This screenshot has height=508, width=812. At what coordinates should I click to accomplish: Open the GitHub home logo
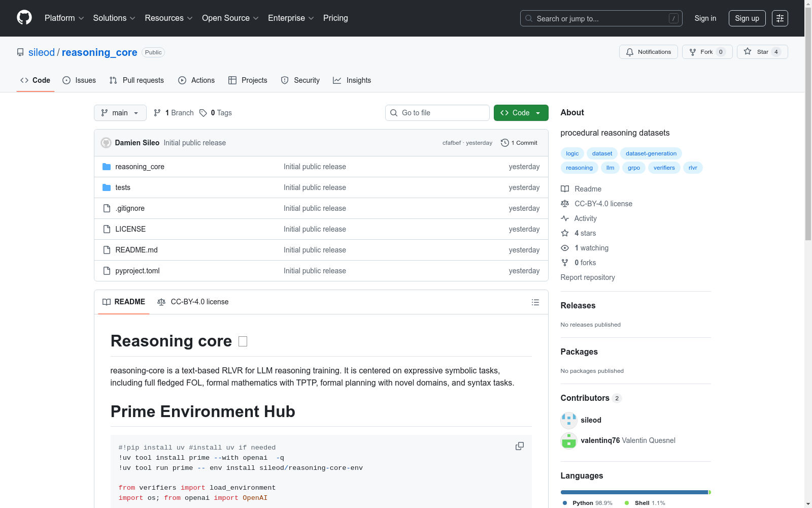pyautogui.click(x=24, y=18)
